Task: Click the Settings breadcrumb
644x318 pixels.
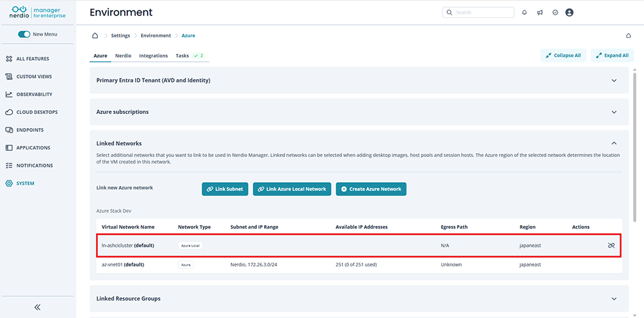Action: [120, 35]
